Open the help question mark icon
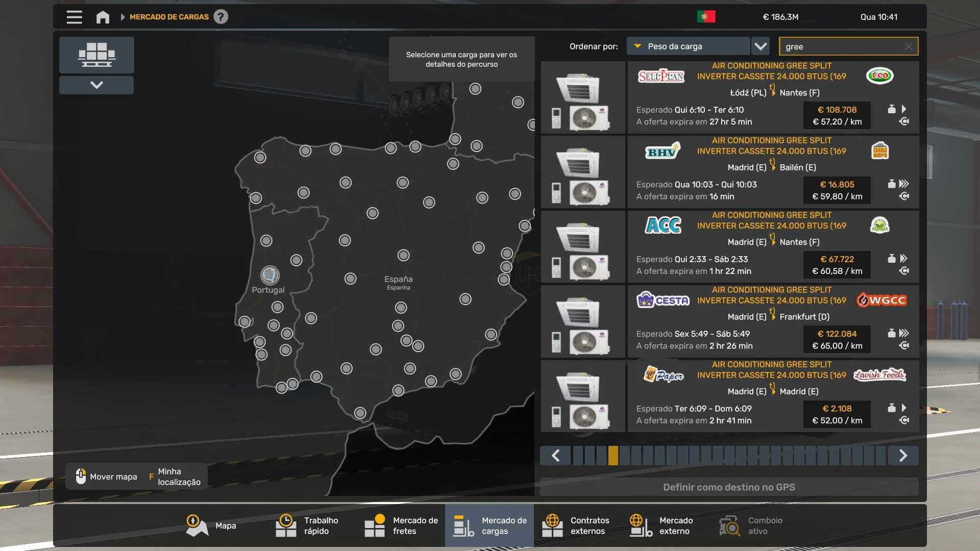The image size is (980, 551). coord(220,17)
